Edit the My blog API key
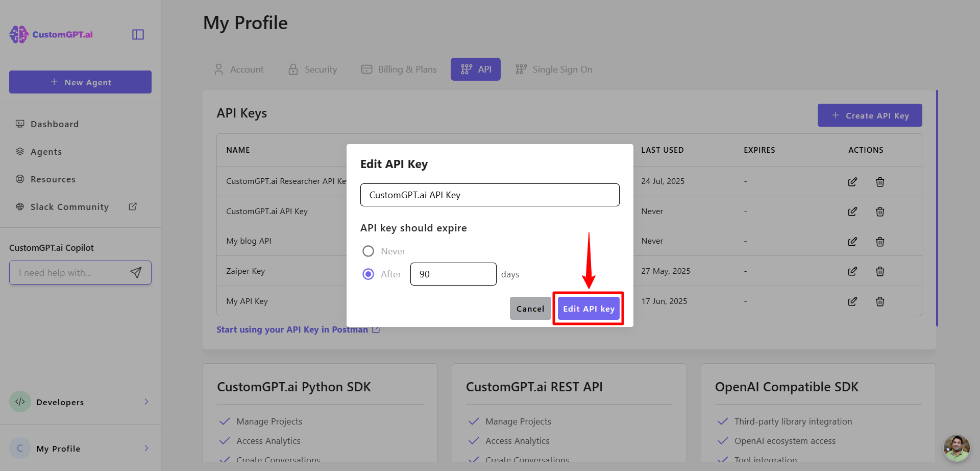Image resolution: width=980 pixels, height=471 pixels. [852, 242]
